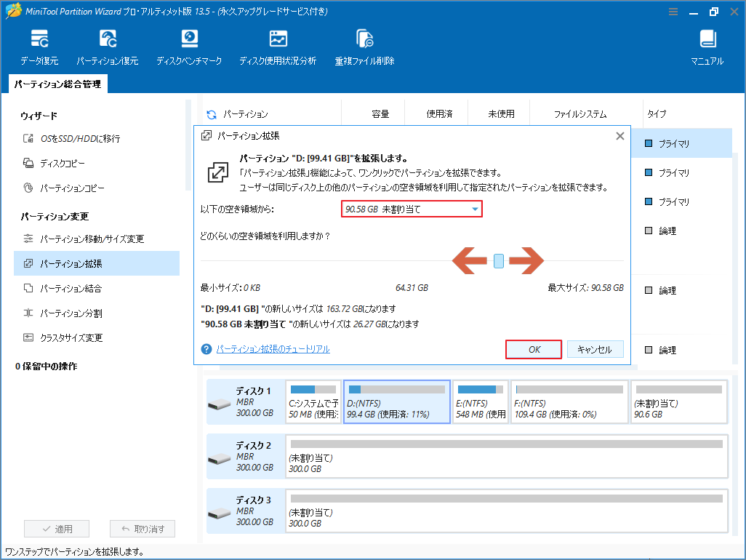Confirm extension with the OK button

coord(533,349)
